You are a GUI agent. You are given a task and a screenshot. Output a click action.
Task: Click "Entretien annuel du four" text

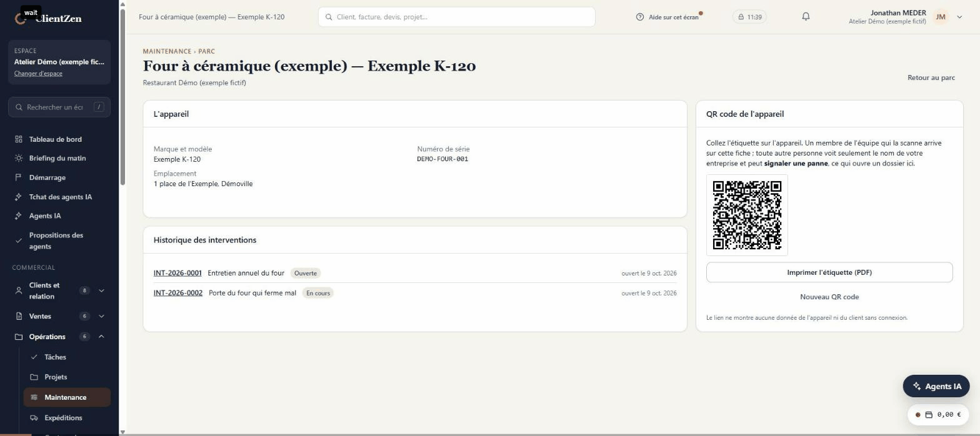pos(246,273)
